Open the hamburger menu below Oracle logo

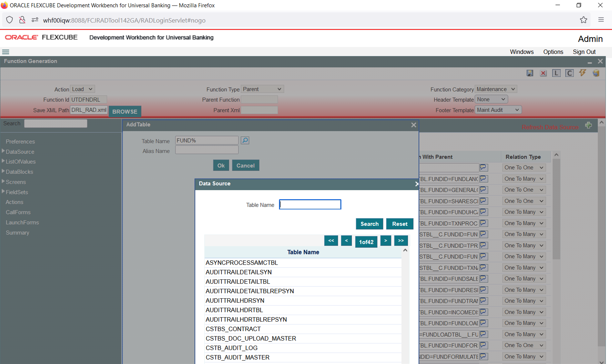click(x=5, y=52)
